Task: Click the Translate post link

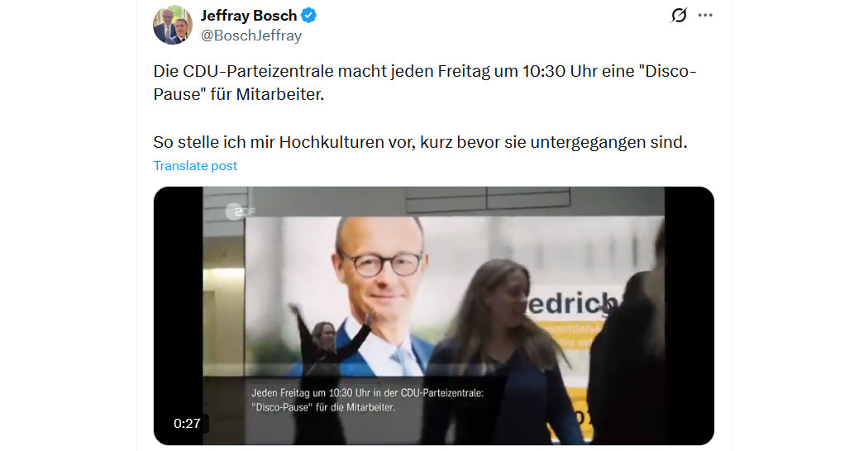Action: click(x=195, y=165)
